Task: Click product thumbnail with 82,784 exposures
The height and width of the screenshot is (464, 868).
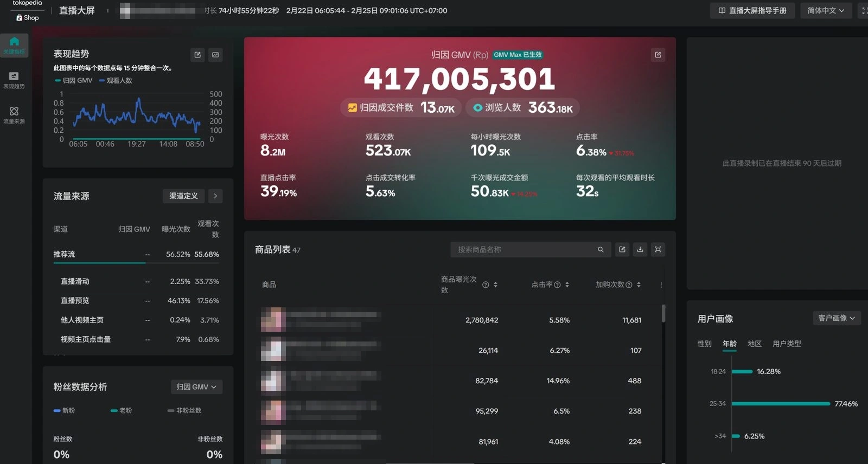Action: (273, 381)
